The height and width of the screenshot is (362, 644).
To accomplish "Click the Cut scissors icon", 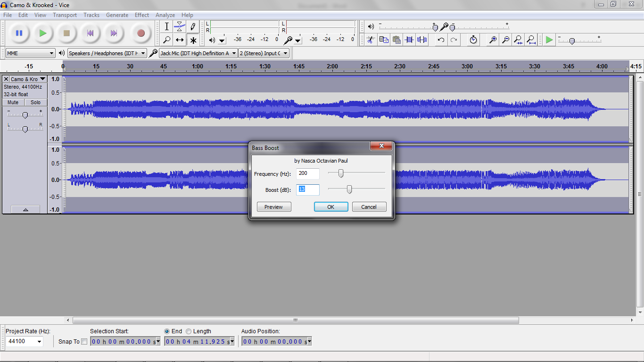I will pos(371,40).
